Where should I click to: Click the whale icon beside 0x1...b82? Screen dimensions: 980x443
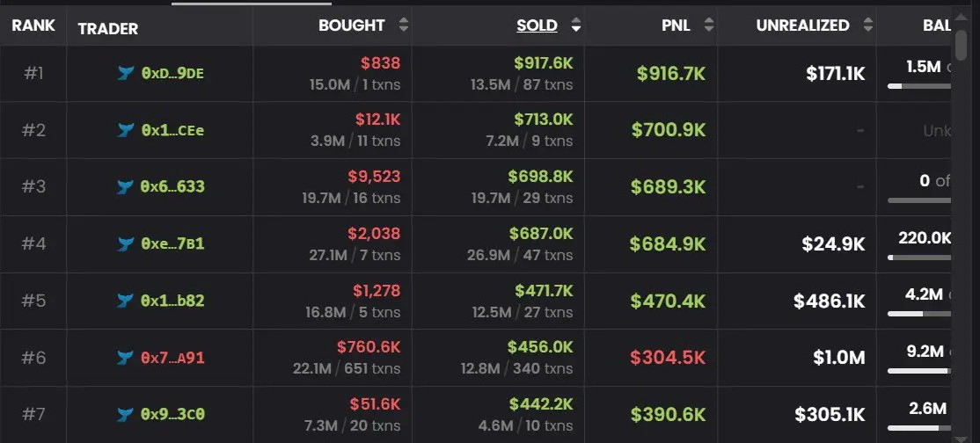[127, 301]
